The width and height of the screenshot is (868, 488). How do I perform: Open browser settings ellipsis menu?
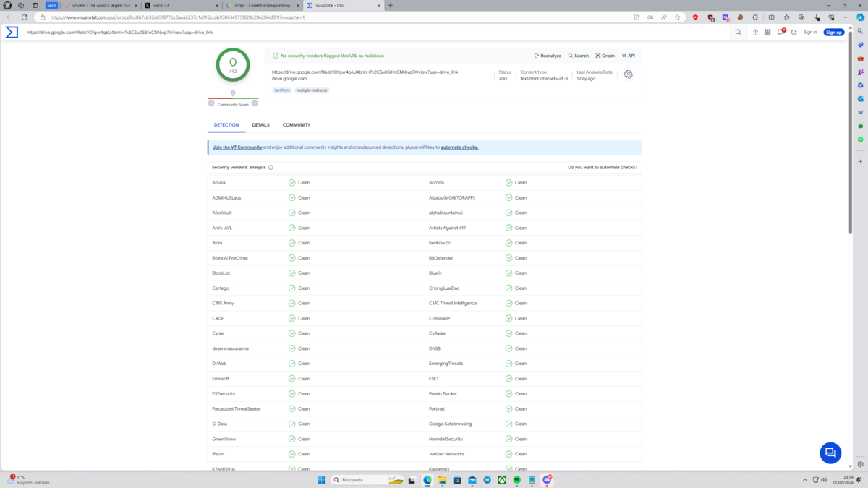click(846, 17)
